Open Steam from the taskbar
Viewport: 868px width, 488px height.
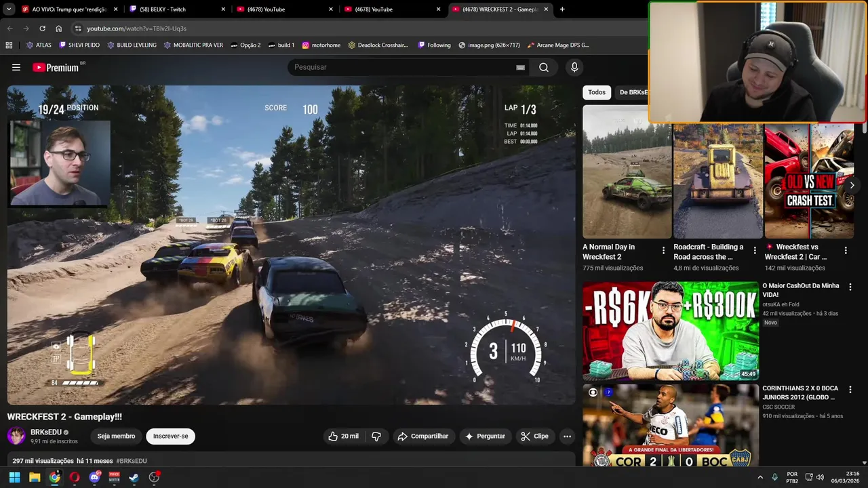134,477
